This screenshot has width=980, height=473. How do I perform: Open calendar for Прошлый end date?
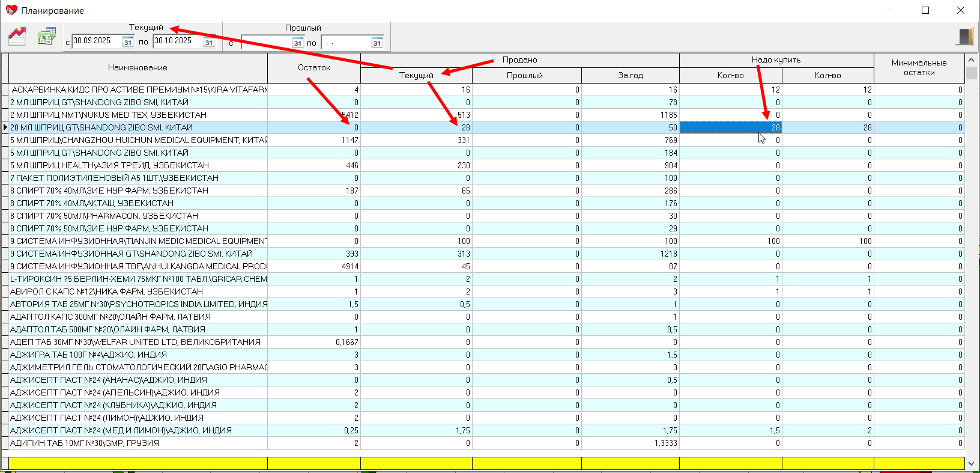tap(377, 42)
